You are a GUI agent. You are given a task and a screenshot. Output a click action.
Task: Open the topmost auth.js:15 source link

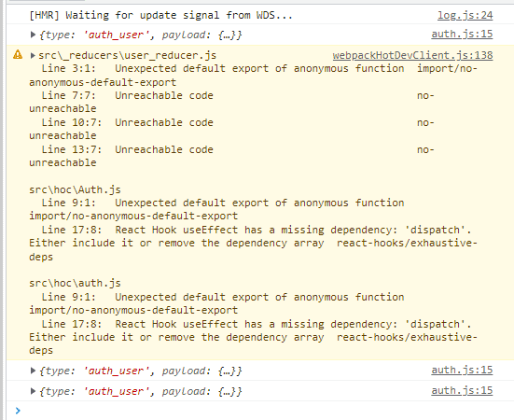coord(462,35)
